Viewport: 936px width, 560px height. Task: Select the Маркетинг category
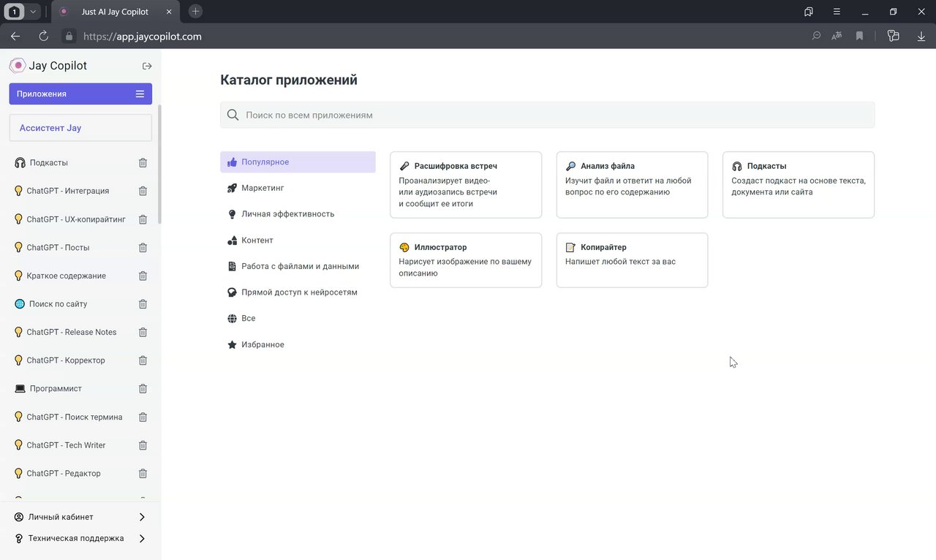263,188
